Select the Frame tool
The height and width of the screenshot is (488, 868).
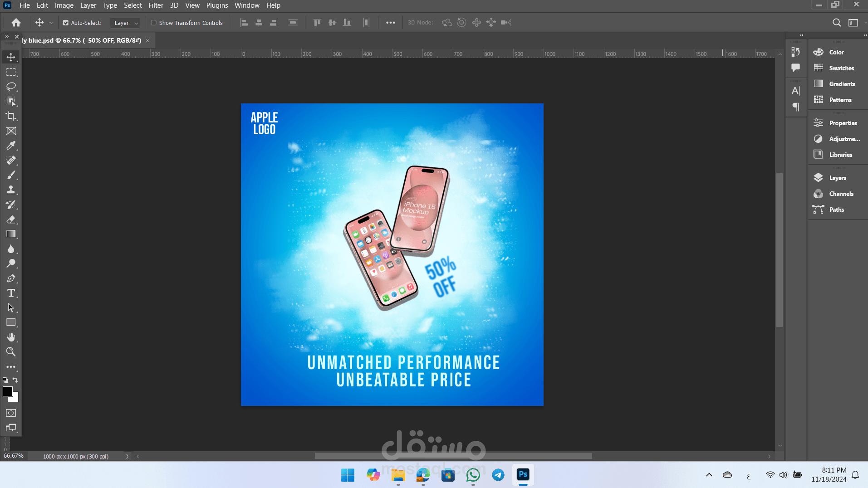tap(11, 131)
